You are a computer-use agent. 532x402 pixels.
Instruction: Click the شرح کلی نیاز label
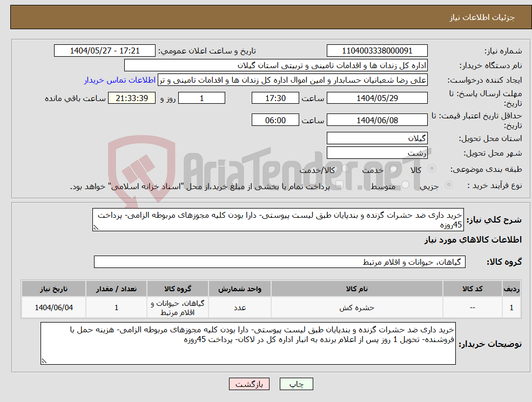coord(494,220)
